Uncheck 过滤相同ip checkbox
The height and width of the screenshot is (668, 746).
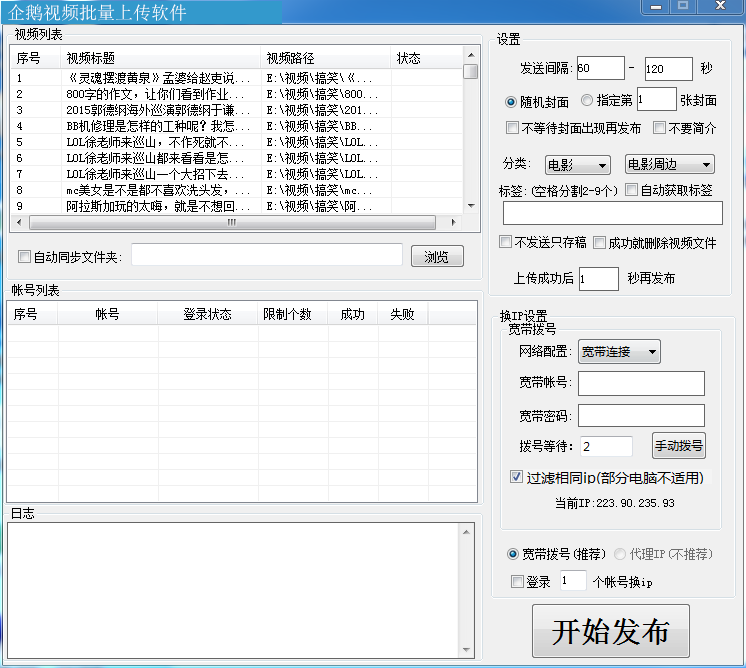516,476
